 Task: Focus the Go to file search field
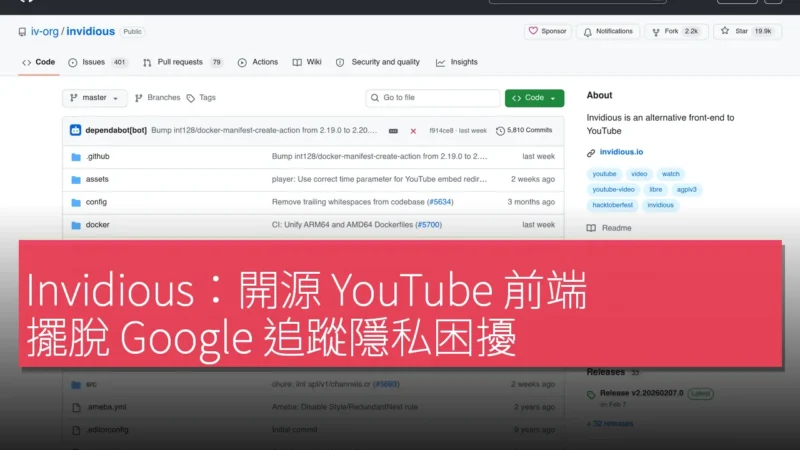click(433, 98)
